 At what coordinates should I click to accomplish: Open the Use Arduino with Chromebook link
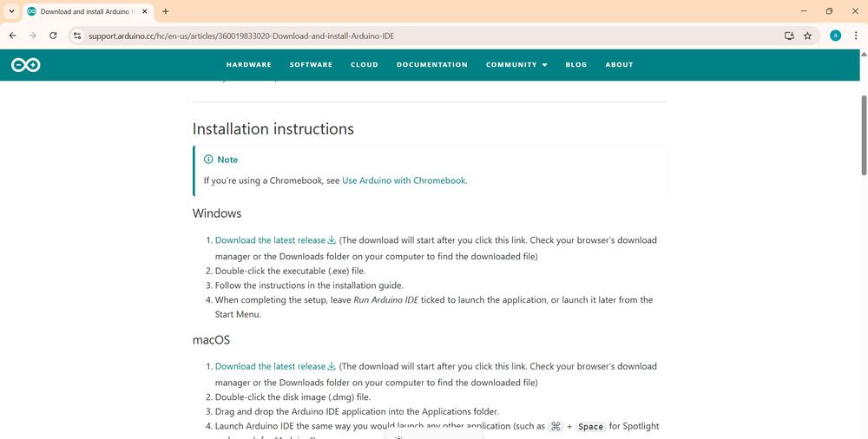click(x=404, y=180)
